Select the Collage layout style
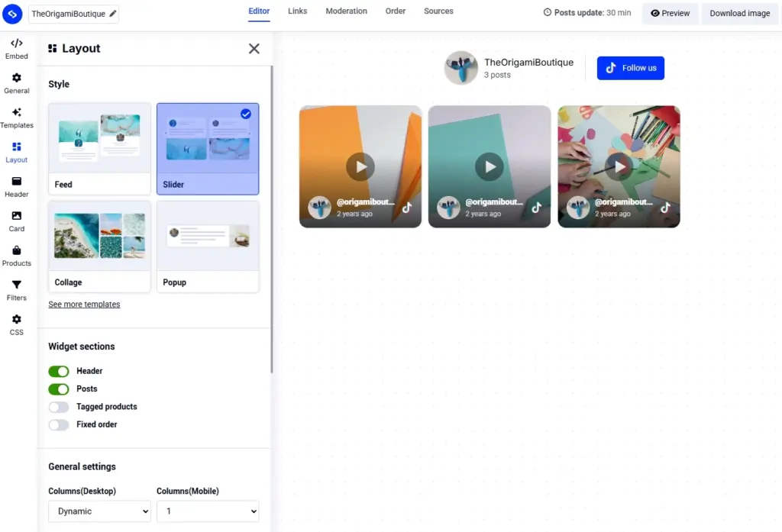782x532 pixels. pyautogui.click(x=99, y=246)
